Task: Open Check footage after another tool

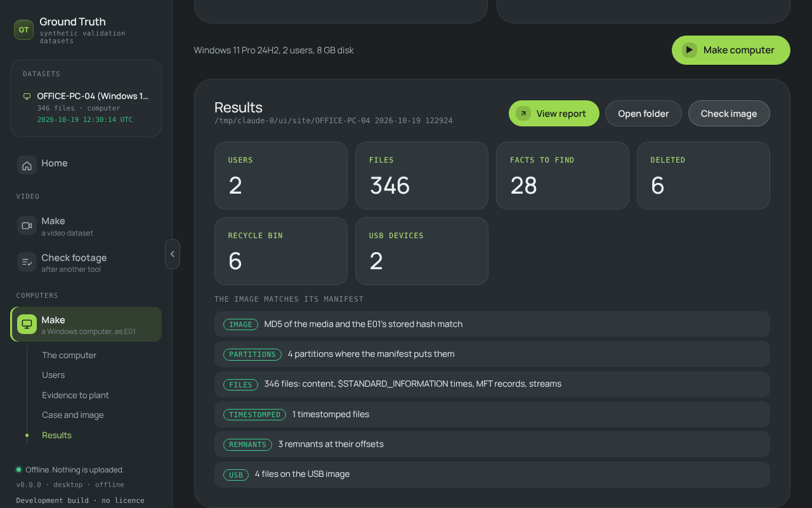Action: (86, 262)
